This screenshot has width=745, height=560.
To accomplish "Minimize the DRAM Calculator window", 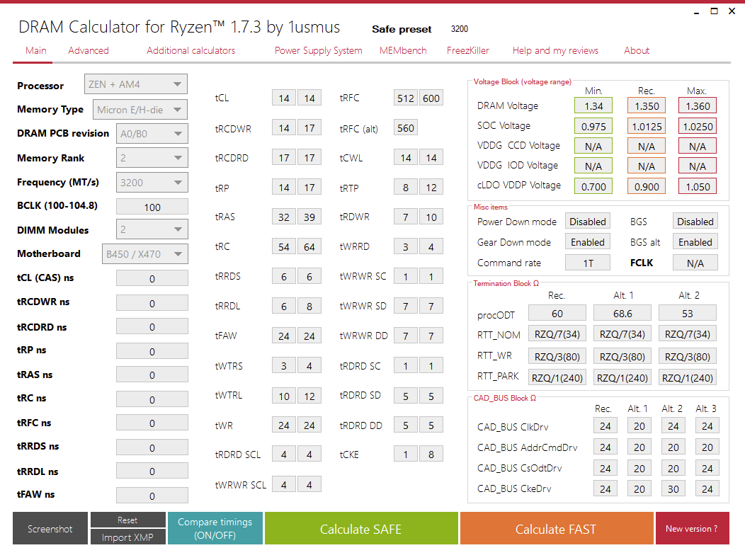I will [x=697, y=12].
